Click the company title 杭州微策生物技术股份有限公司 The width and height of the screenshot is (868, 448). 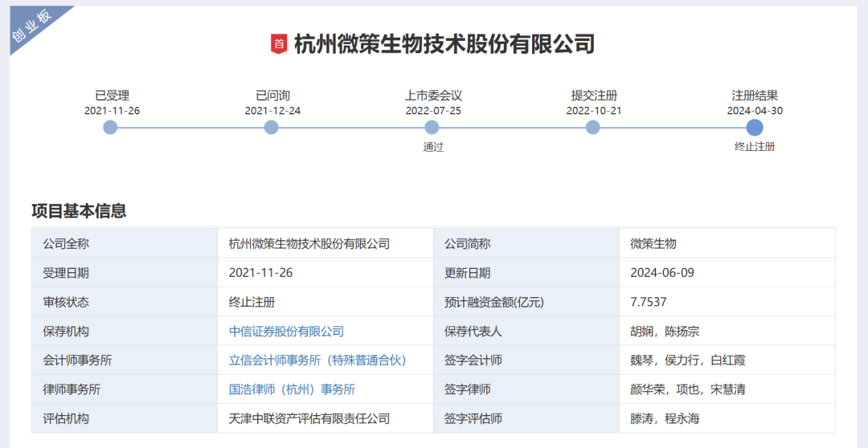pyautogui.click(x=444, y=44)
